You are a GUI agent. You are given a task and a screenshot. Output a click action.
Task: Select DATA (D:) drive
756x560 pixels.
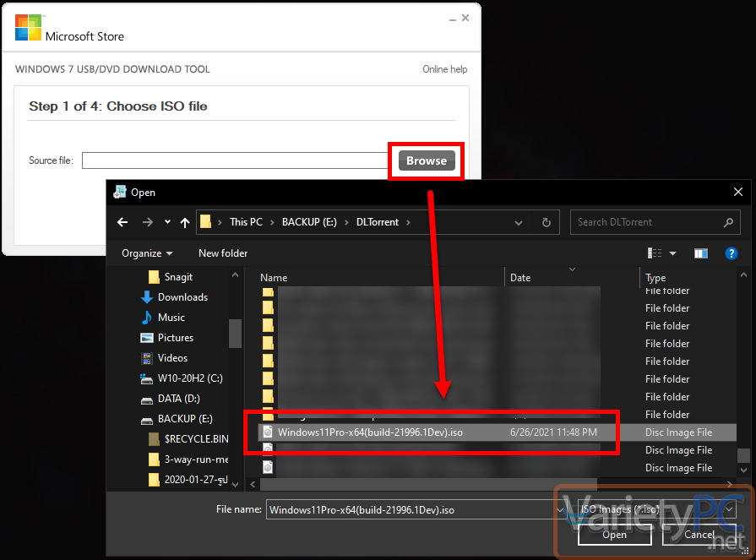click(178, 399)
